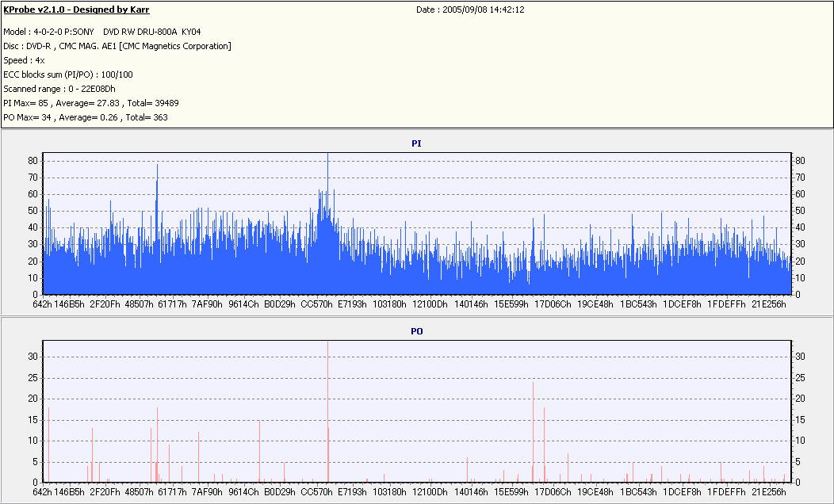Click "50" on the PI chart's left axis
Viewport: 834px width, 504px height.
(x=33, y=211)
